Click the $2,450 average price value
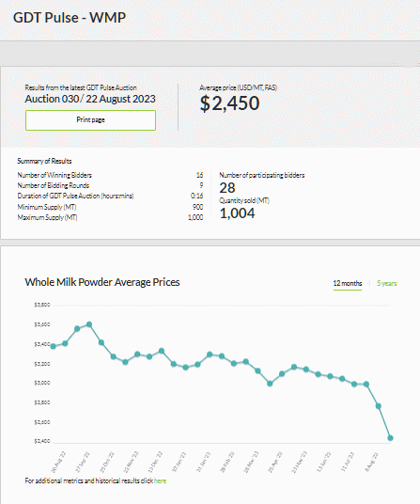The image size is (420, 504). click(x=229, y=103)
